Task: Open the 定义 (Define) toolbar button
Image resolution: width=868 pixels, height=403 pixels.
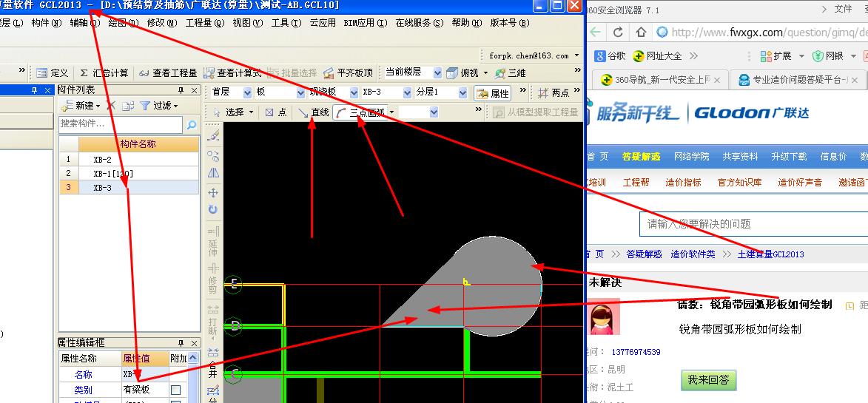Action: pyautogui.click(x=52, y=73)
